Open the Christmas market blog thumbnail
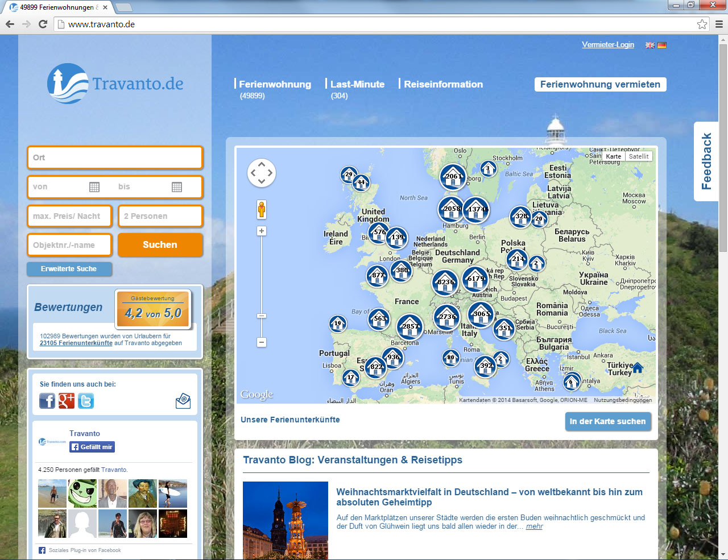 tap(286, 520)
